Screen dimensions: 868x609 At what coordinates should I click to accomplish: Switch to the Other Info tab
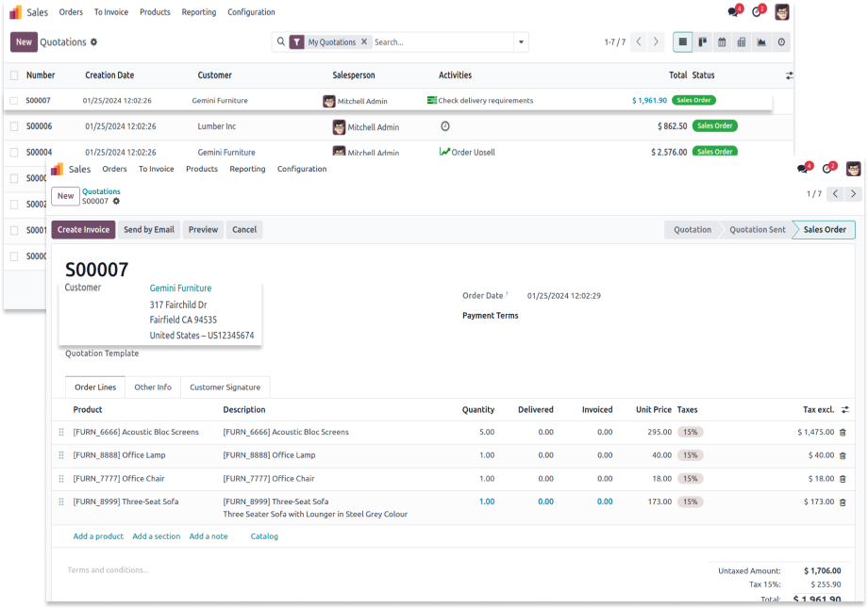pyautogui.click(x=153, y=387)
